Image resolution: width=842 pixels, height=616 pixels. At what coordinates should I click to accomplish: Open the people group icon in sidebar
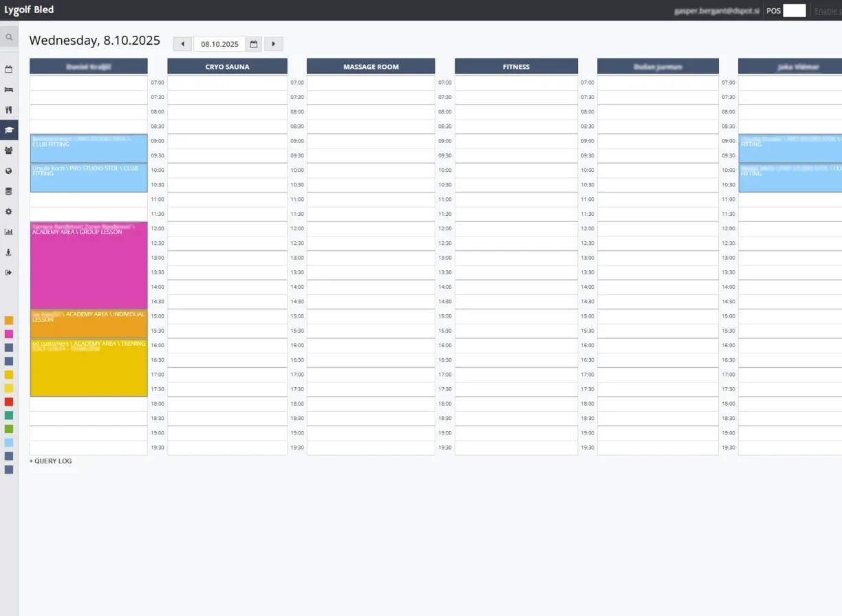point(9,151)
